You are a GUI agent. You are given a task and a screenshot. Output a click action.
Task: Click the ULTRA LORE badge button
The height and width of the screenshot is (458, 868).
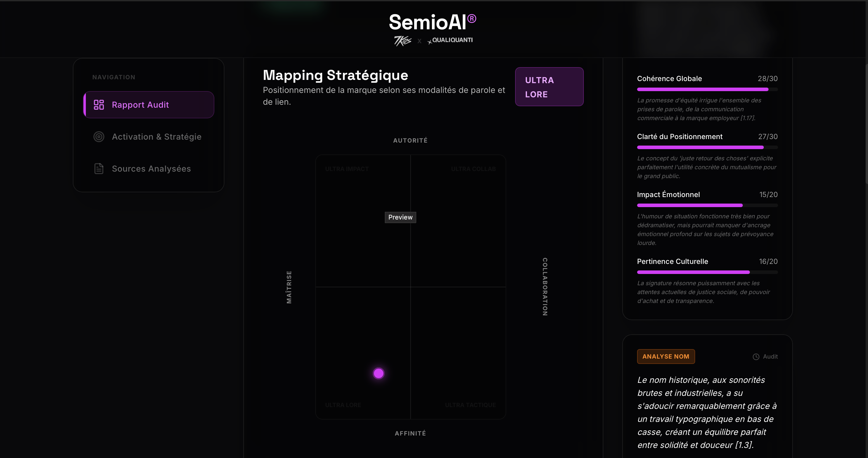coord(549,87)
